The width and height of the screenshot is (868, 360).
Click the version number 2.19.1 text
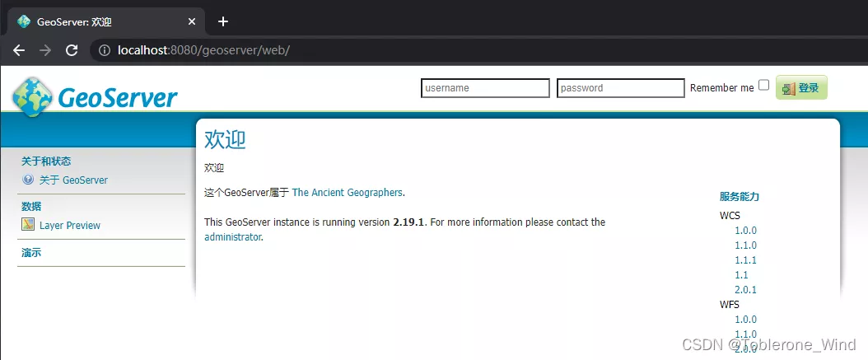408,222
